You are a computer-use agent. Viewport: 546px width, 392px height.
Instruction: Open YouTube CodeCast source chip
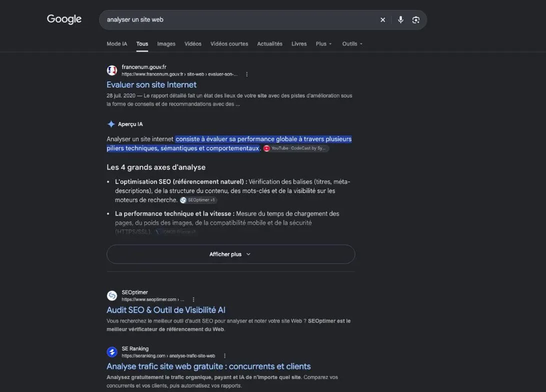(x=296, y=148)
